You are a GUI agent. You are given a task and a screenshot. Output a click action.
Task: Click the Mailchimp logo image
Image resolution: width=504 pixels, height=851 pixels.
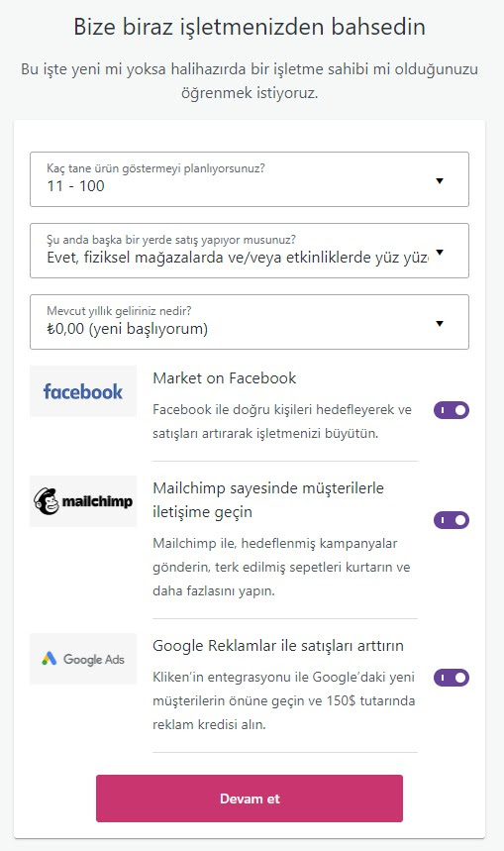click(83, 501)
